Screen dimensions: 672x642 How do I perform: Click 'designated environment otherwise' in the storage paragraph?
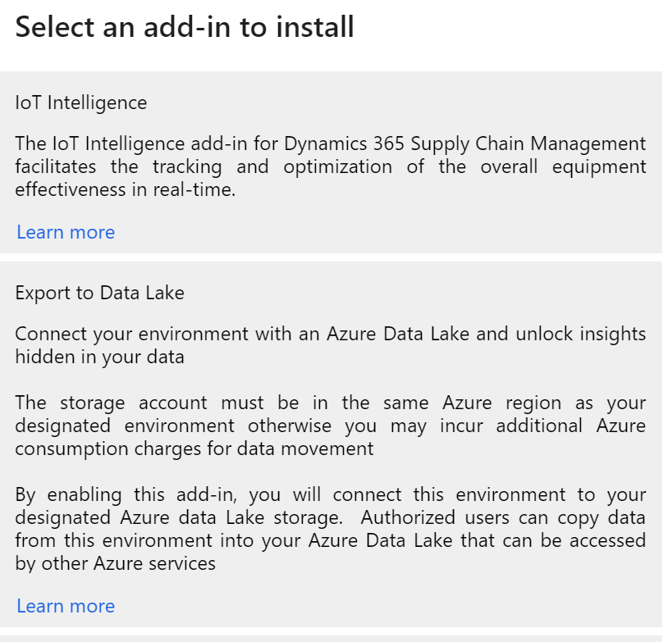tap(164, 426)
